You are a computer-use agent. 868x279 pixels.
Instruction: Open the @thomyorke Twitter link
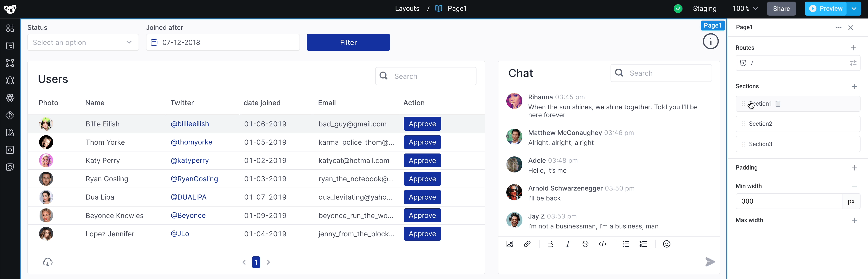coord(191,142)
